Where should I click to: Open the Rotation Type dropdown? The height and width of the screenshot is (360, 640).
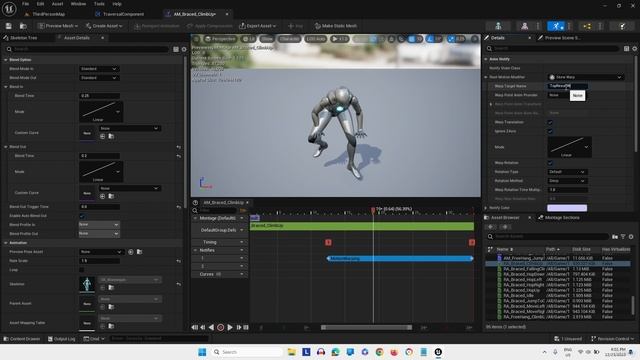567,171
